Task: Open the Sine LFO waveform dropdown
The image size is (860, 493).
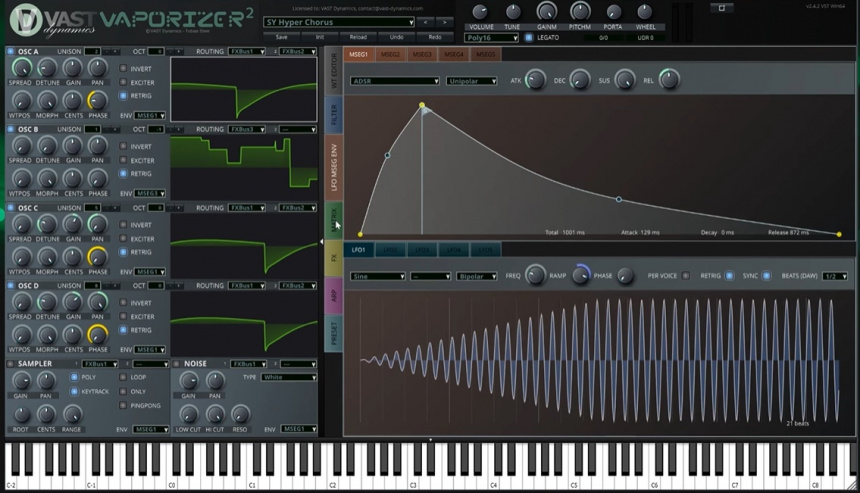Action: click(x=378, y=276)
